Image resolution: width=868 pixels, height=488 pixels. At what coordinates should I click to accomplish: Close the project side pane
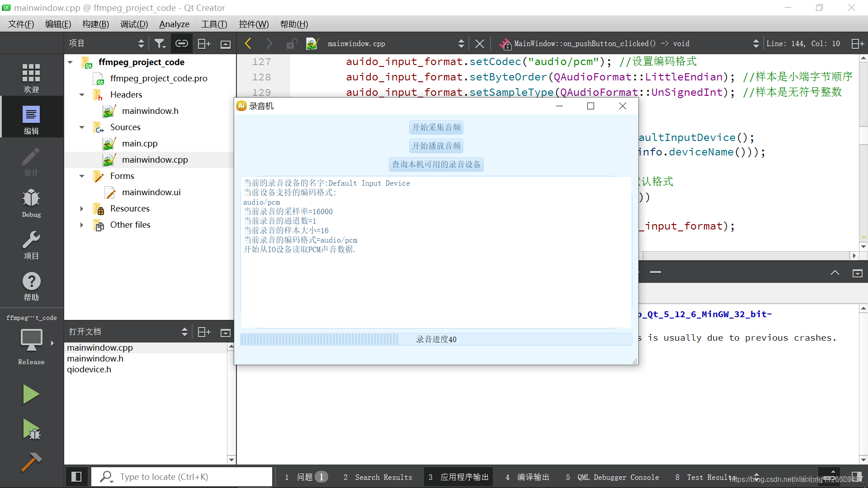click(x=225, y=44)
